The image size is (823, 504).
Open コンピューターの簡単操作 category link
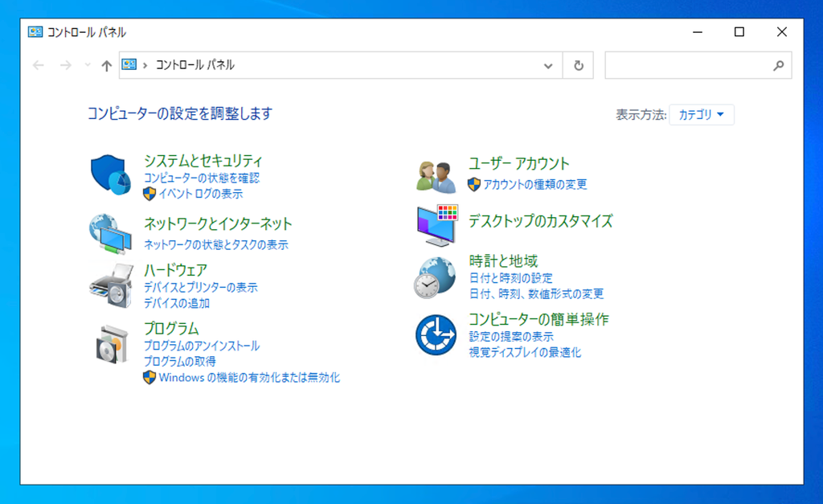coord(538,319)
